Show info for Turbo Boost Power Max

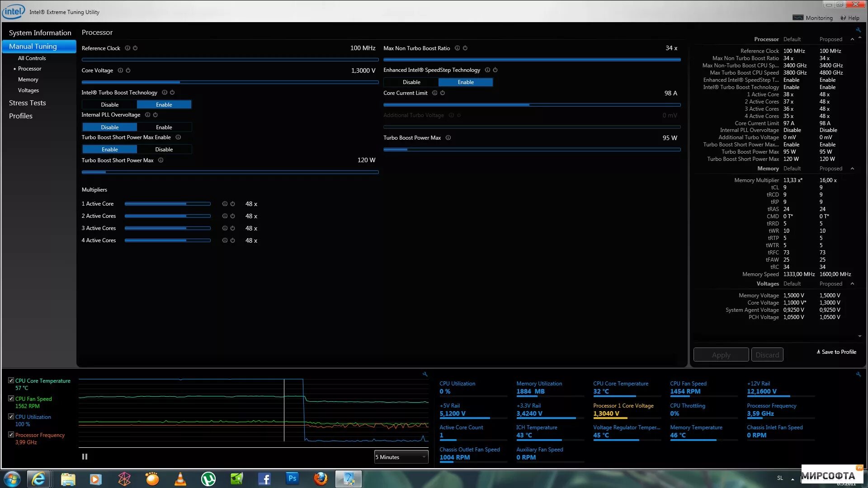click(448, 138)
